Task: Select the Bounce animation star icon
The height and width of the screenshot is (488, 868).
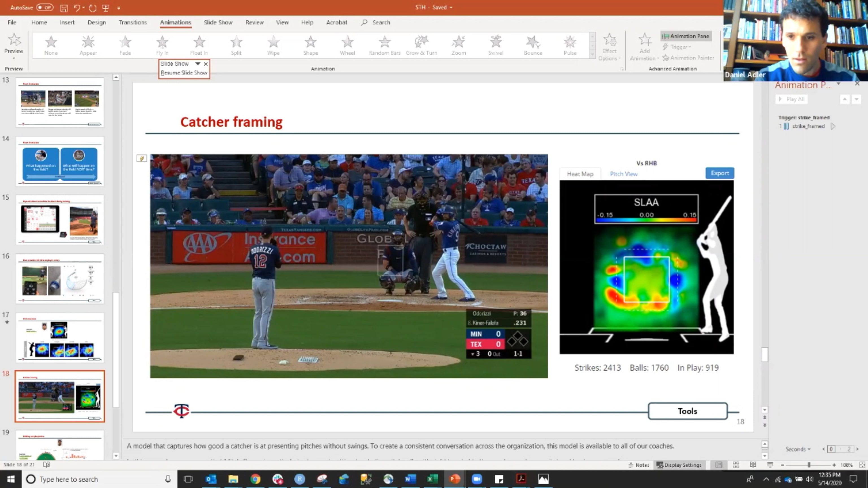Action: (532, 42)
